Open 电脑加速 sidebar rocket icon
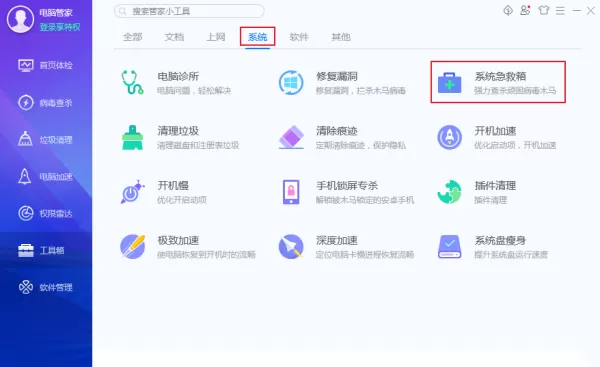Screen dimensions: 600x367 25,176
